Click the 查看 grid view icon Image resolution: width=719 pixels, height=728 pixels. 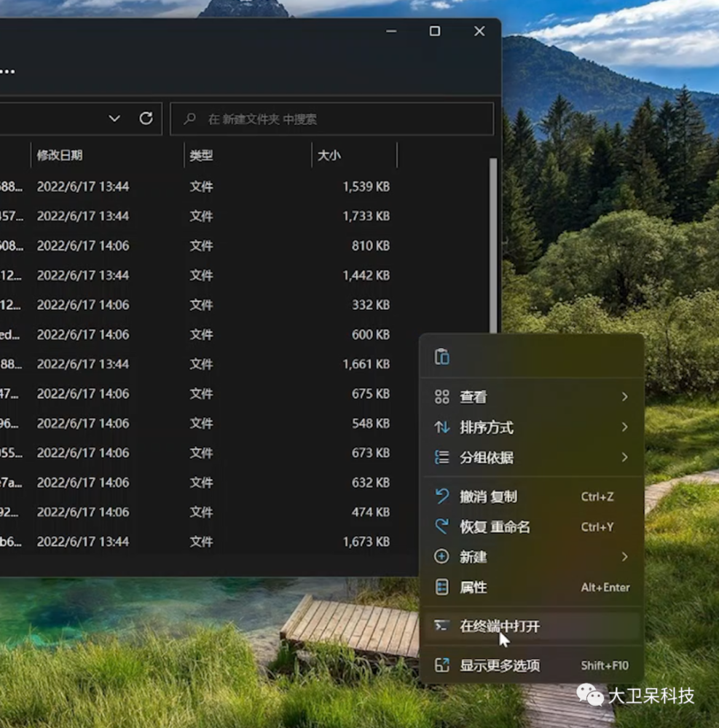tap(441, 397)
